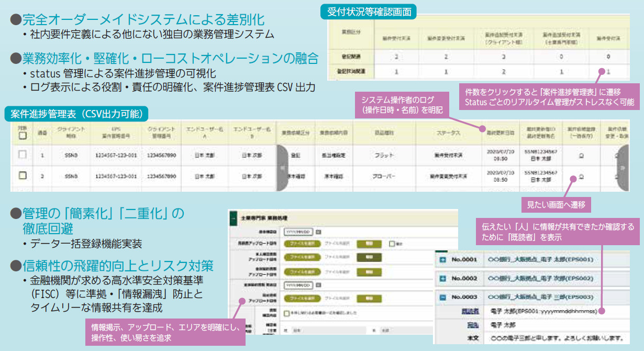Click the first ファイルを選択 upload button

point(301,244)
